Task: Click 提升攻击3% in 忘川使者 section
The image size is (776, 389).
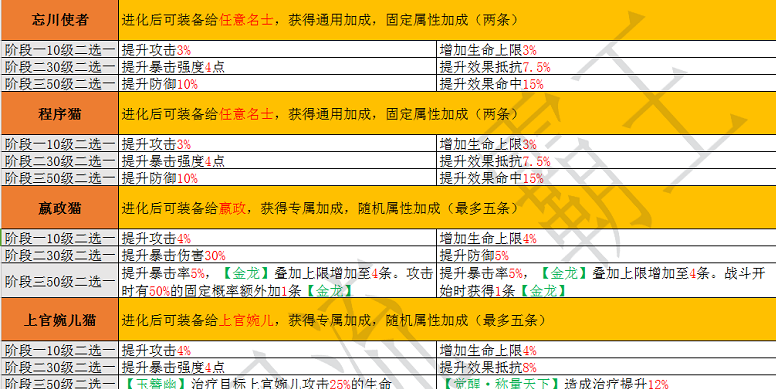Action: coord(278,49)
